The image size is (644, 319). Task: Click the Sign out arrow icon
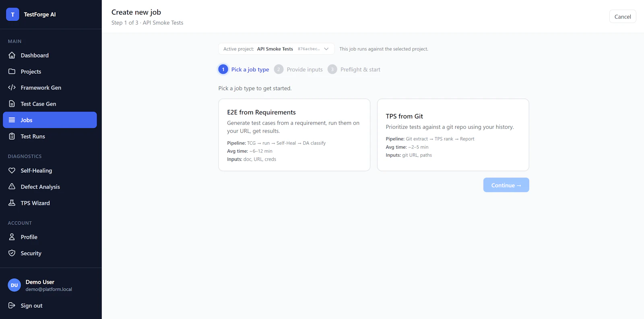coord(12,305)
